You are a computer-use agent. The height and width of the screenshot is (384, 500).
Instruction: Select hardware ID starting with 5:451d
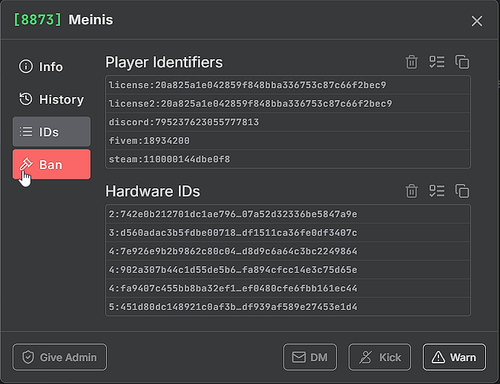tap(288, 306)
